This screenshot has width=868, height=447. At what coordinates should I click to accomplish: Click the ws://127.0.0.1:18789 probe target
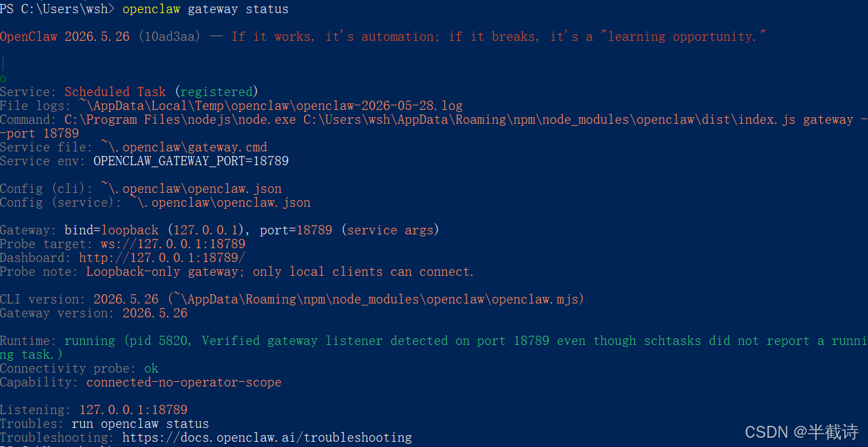click(x=173, y=244)
